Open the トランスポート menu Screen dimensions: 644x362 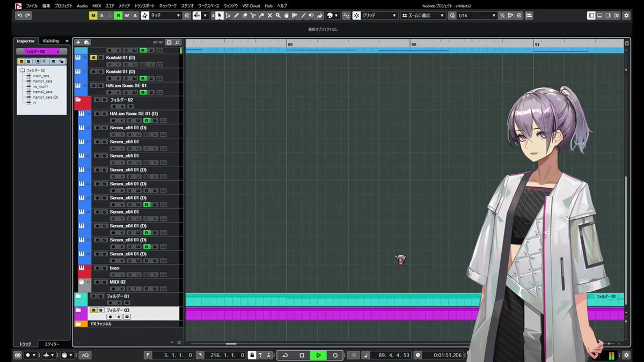pos(144,5)
